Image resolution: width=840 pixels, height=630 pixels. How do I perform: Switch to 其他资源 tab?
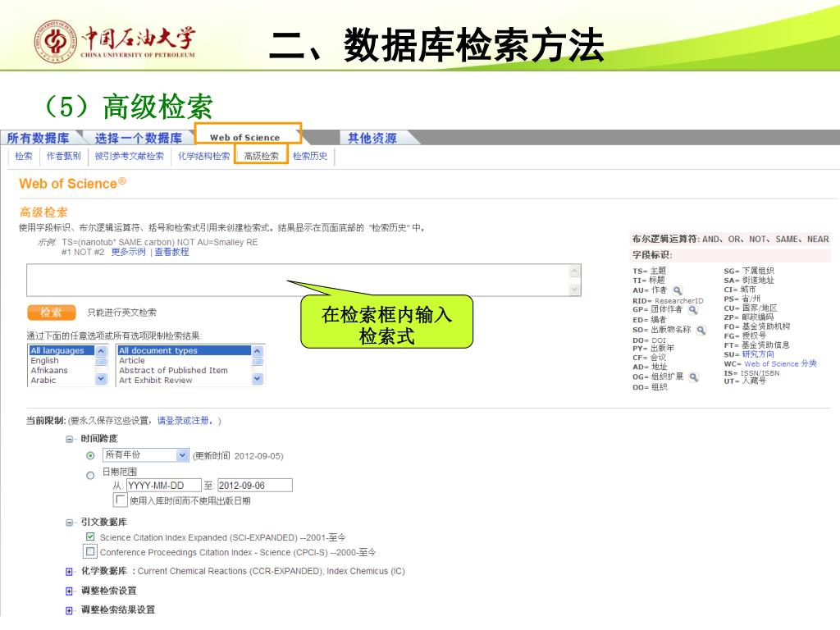point(373,138)
